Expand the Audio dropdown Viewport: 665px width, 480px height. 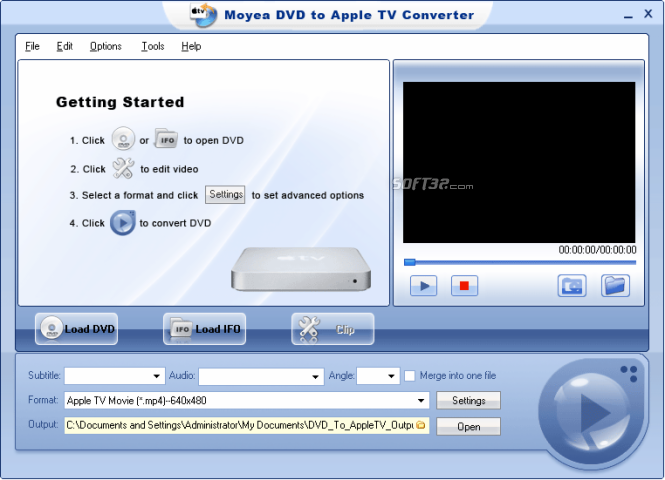click(x=315, y=377)
